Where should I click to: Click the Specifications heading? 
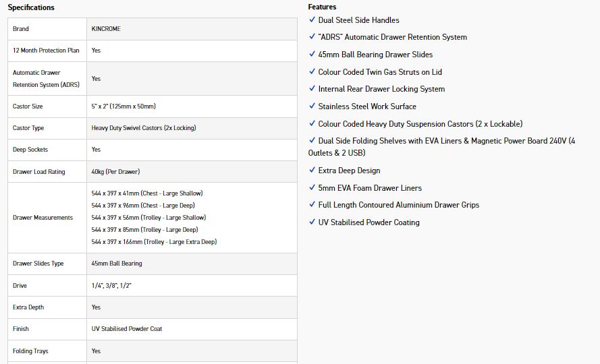pos(31,7)
